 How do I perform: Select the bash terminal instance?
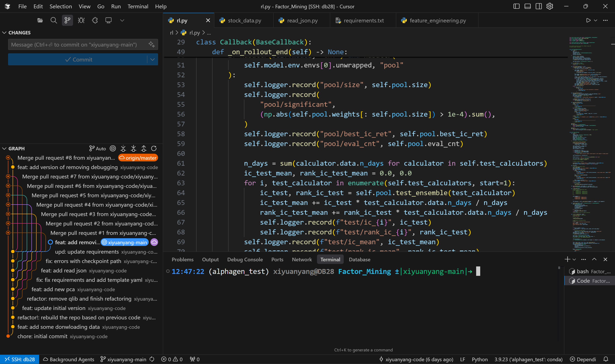pyautogui.click(x=590, y=271)
